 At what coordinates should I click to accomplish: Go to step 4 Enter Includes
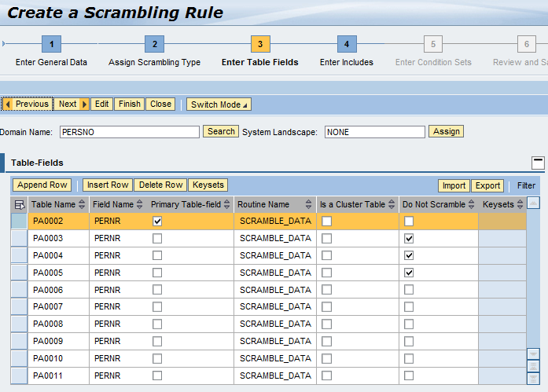pos(347,45)
